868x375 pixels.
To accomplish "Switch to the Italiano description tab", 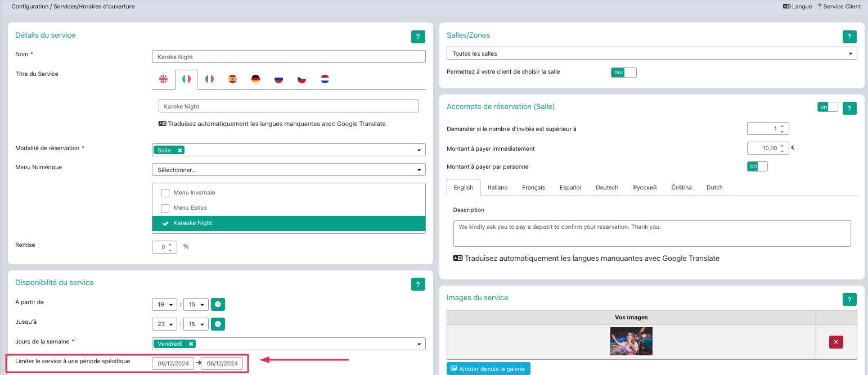I will click(x=497, y=187).
